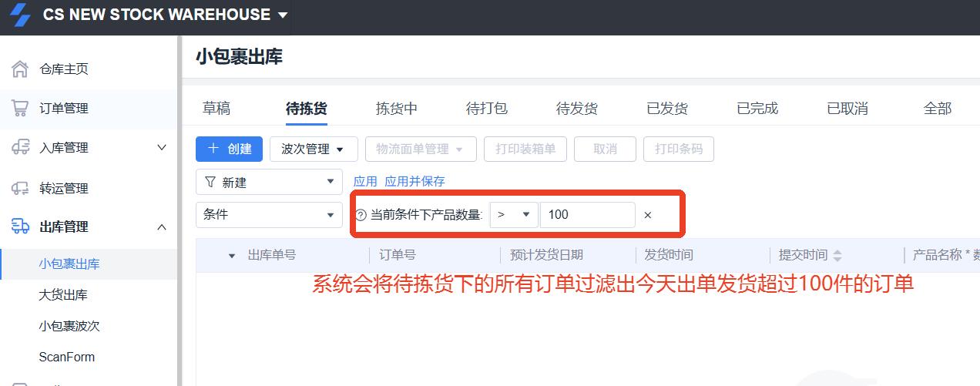980x386 pixels.
Task: Expand the 波次管理 dropdown
Action: point(313,149)
